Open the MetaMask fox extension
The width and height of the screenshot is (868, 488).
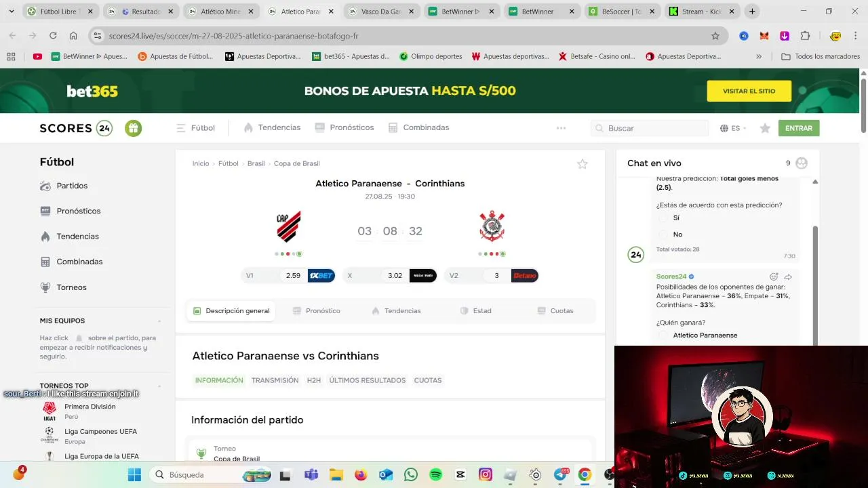764,36
